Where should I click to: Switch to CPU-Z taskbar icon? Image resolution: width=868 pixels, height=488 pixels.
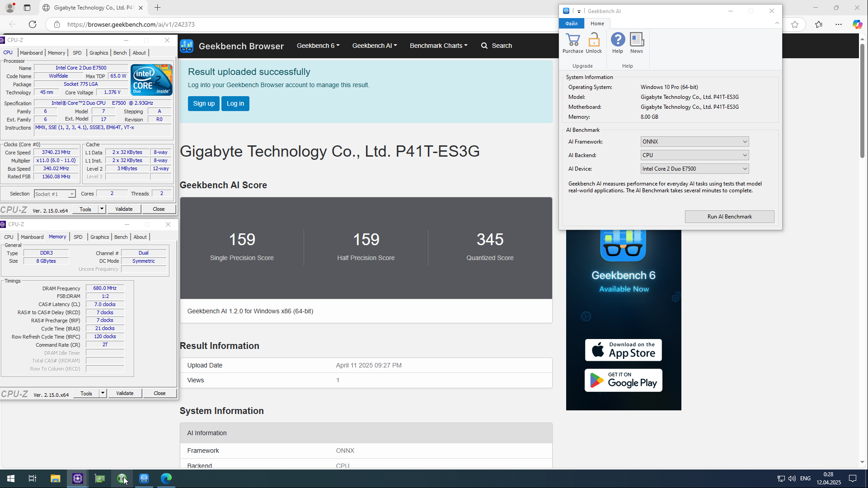78,479
